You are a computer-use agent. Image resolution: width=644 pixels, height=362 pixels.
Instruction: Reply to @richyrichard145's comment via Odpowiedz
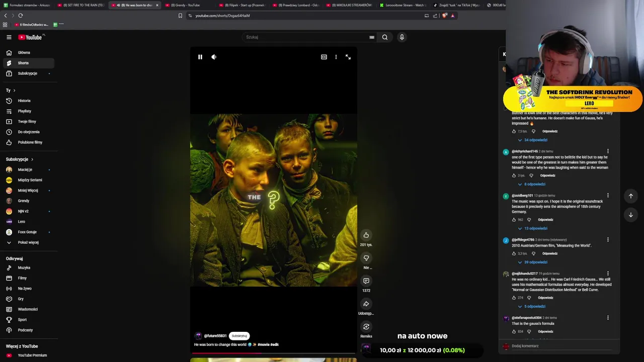(x=547, y=175)
